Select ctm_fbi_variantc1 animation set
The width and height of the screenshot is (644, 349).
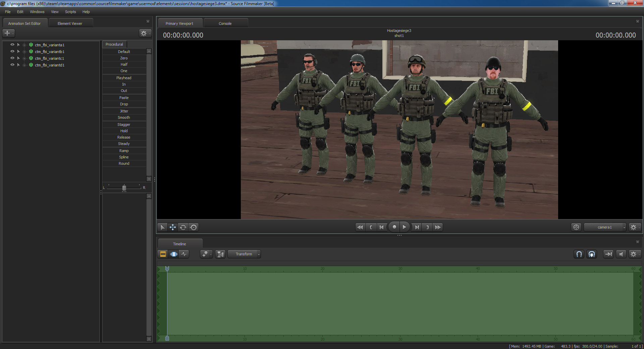click(49, 58)
